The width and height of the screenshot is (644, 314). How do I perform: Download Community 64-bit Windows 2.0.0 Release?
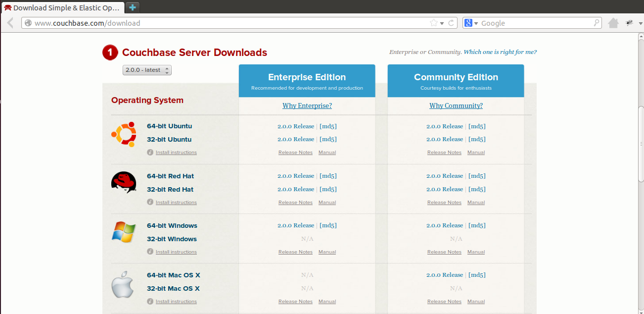point(445,225)
